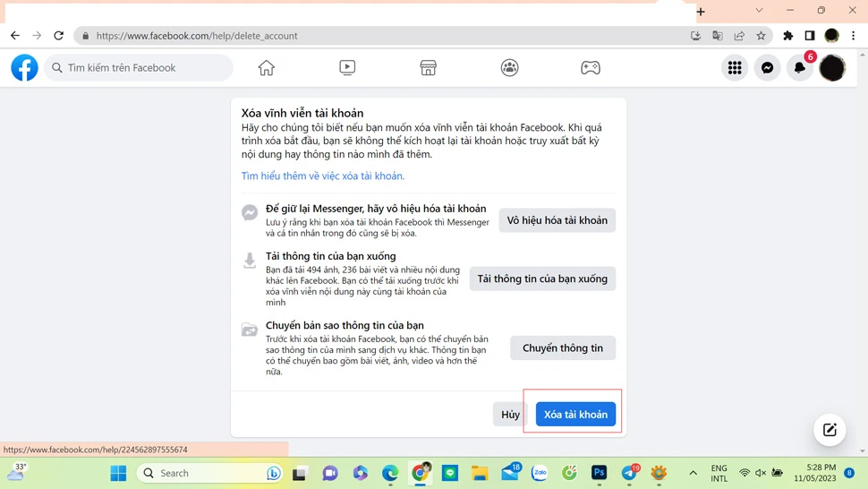Click the share page icon in address bar
Screen dimensions: 868x489
coord(739,36)
